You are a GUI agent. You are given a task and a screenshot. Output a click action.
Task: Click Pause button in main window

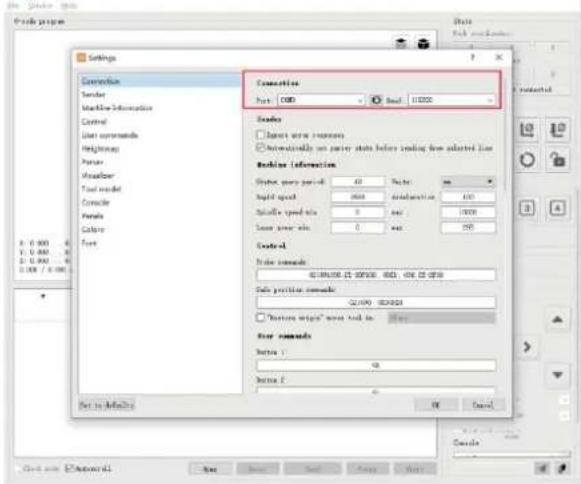coord(367,469)
